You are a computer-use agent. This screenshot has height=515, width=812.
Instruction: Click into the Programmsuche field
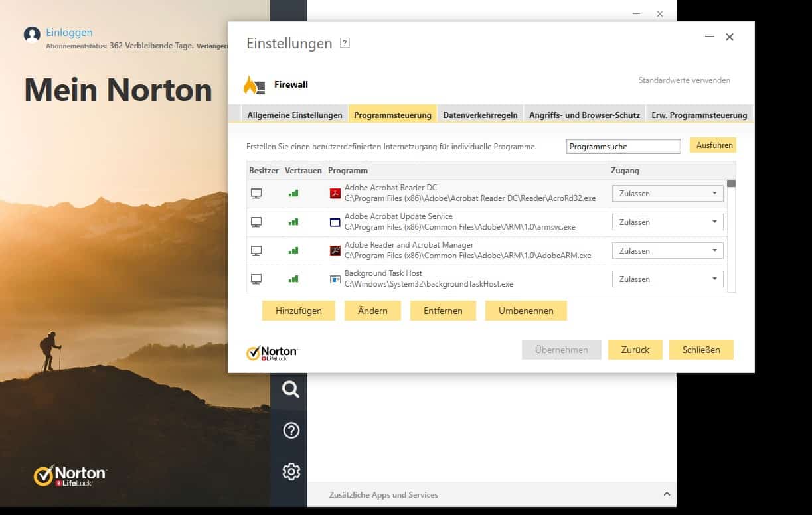tap(623, 146)
